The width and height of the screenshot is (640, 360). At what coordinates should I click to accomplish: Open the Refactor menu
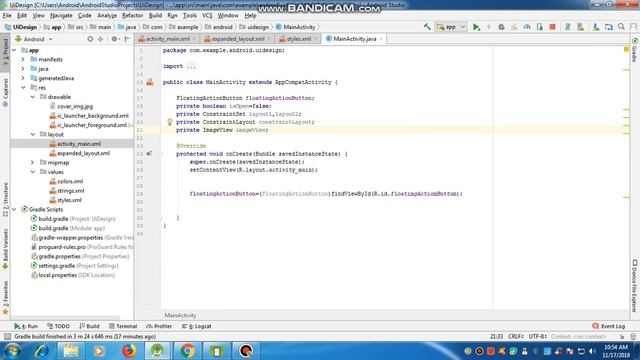point(133,16)
